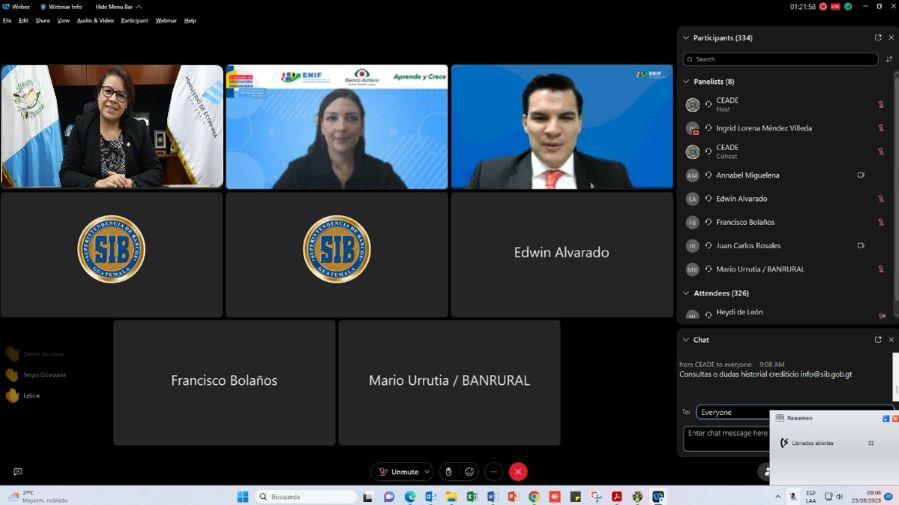Click the participants sort icon

tap(889, 59)
